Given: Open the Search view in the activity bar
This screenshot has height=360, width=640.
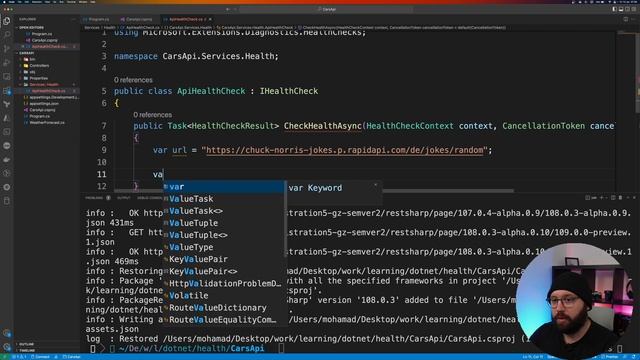Looking at the screenshot, I should click(7, 35).
